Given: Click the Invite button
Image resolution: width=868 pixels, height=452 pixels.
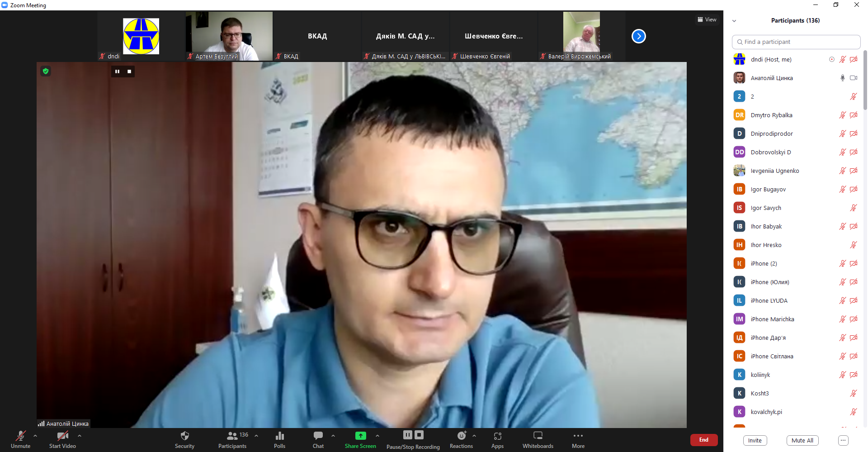Looking at the screenshot, I should (x=755, y=440).
